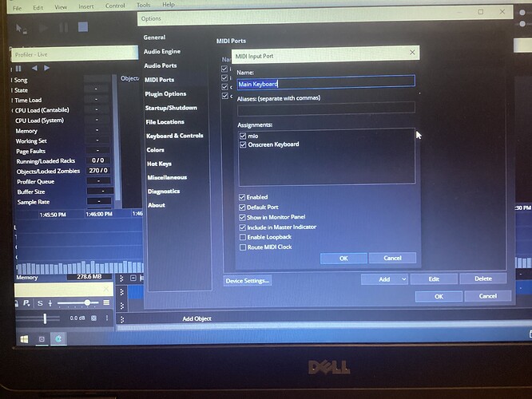The image size is (532, 399).
Task: Click the pointer-lock tool icon in main toolbar
Action: click(x=21, y=29)
